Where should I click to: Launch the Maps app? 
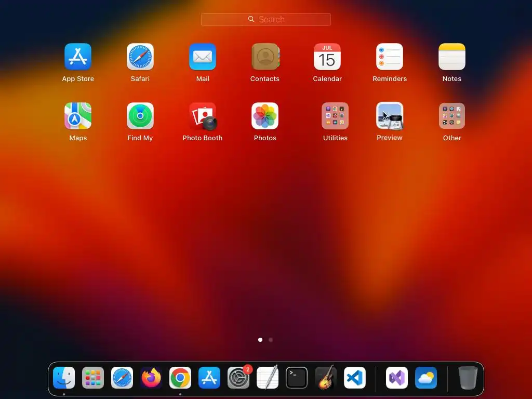point(78,116)
